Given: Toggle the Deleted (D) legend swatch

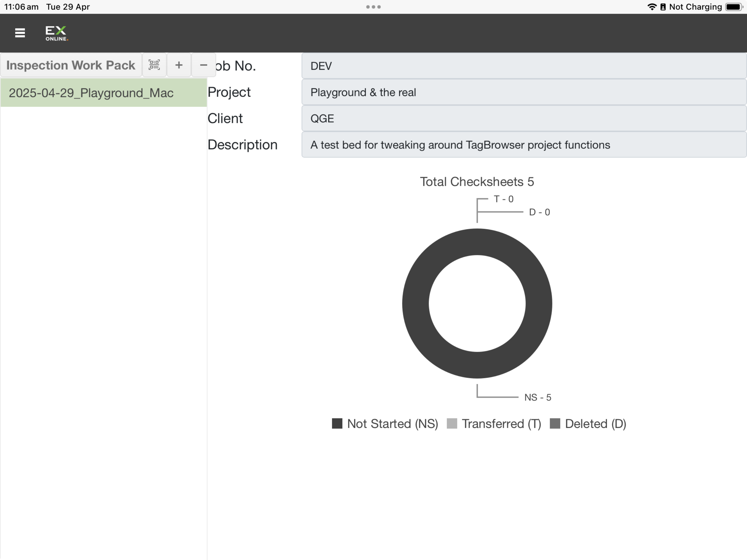Looking at the screenshot, I should [x=555, y=423].
